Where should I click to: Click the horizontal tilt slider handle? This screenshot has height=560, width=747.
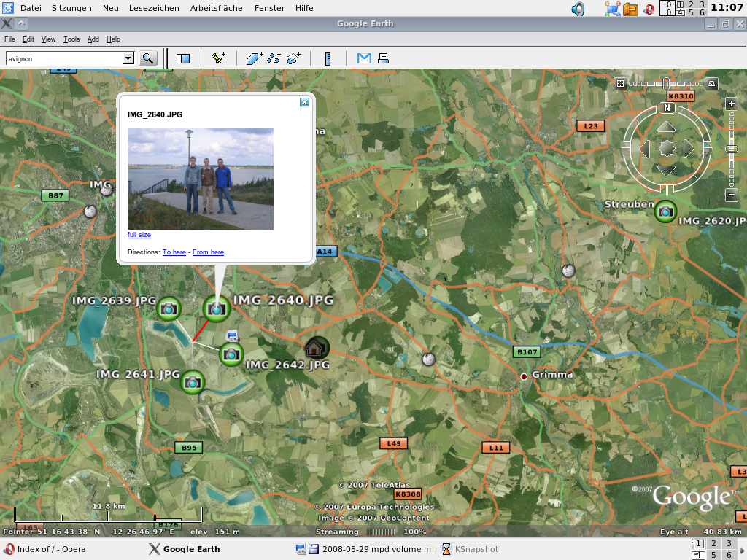(x=666, y=83)
